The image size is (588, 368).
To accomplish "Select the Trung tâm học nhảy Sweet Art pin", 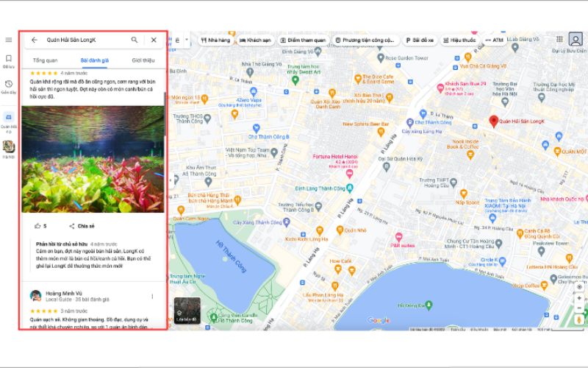I will click(x=295, y=80).
